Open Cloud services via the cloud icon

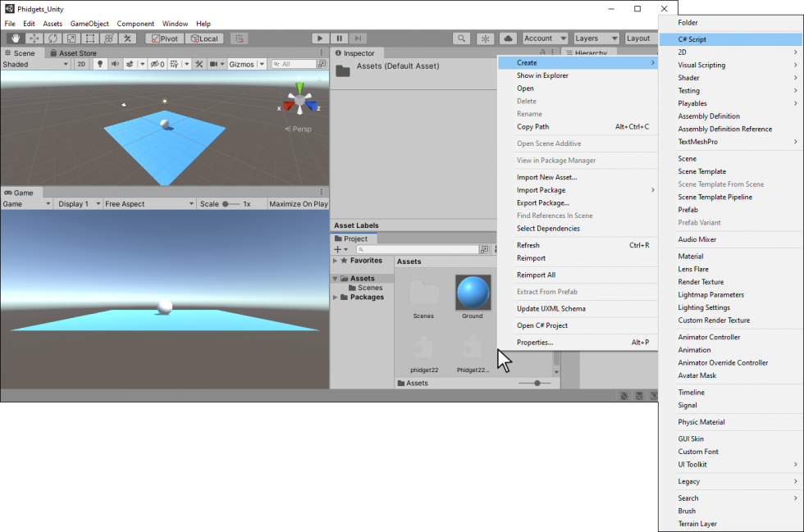tap(508, 39)
